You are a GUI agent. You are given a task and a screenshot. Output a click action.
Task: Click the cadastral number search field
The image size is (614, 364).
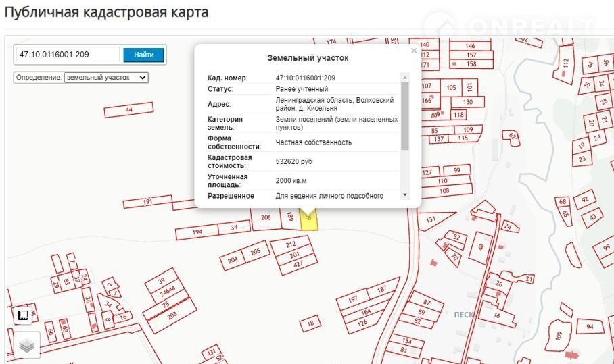point(68,55)
